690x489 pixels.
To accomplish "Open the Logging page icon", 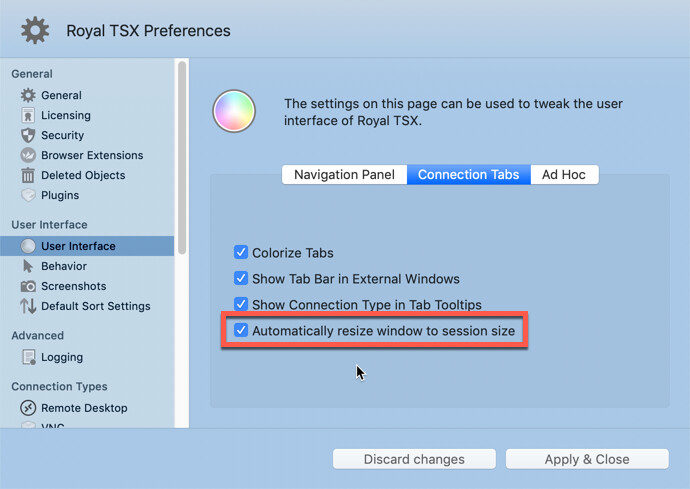I will [x=28, y=357].
